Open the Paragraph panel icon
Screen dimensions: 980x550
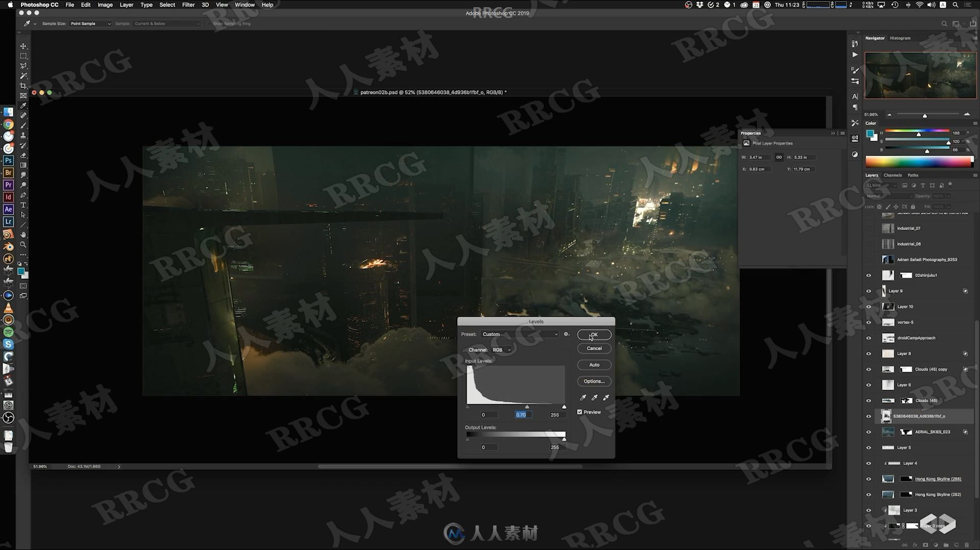tap(855, 107)
